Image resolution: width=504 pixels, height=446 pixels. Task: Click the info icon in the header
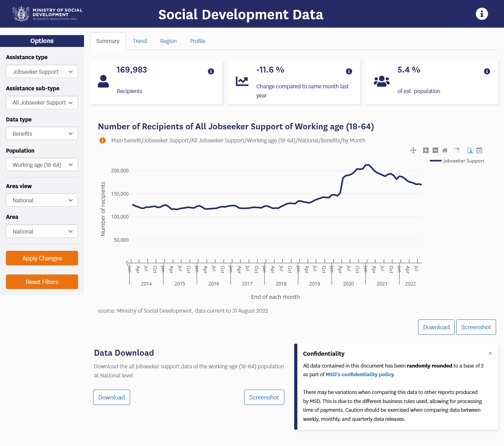coord(482,14)
